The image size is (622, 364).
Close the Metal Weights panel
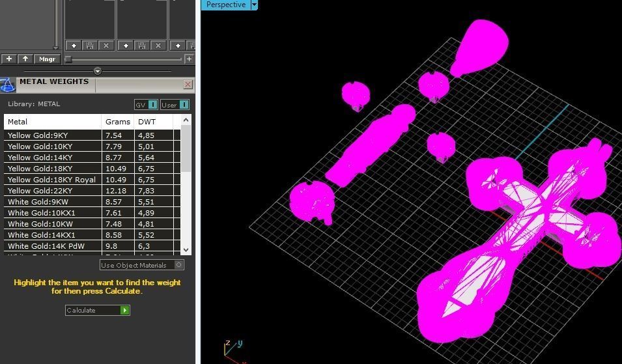pyautogui.click(x=188, y=84)
